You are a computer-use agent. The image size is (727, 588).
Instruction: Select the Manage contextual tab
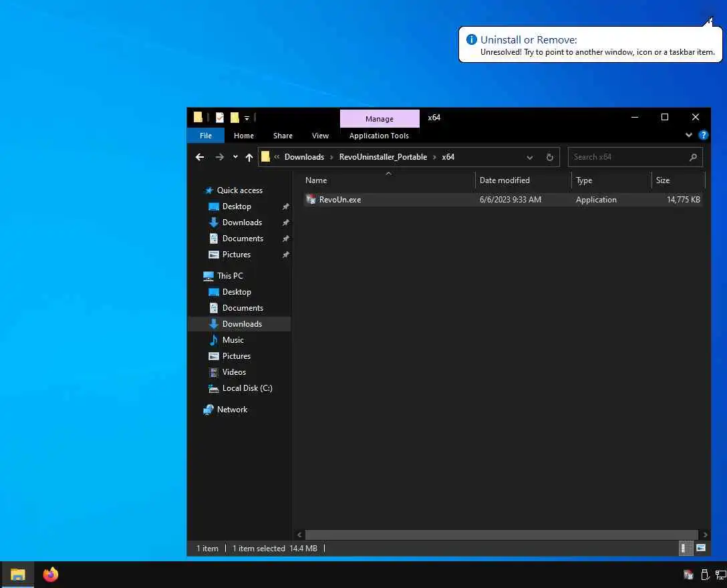tap(380, 119)
